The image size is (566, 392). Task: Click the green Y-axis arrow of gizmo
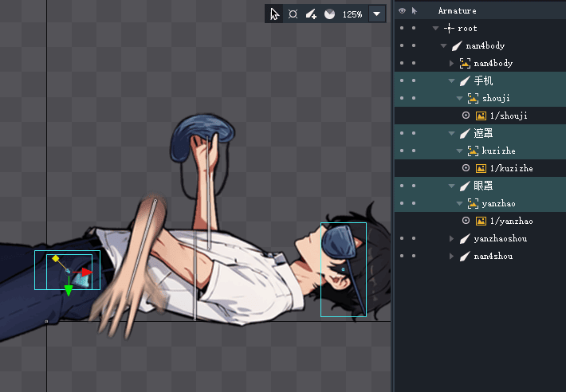pos(69,290)
